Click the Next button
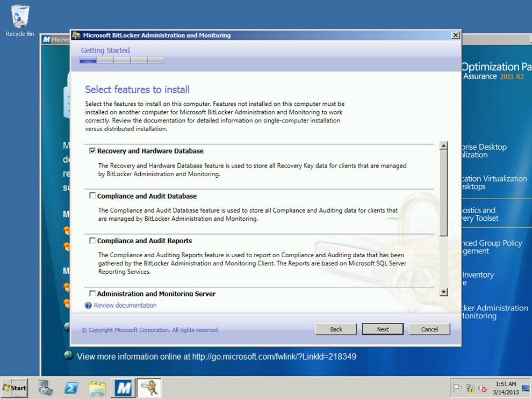 point(383,329)
